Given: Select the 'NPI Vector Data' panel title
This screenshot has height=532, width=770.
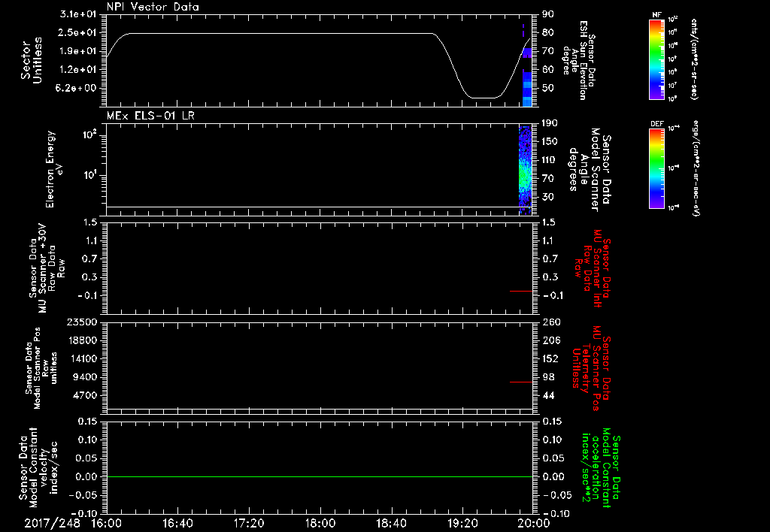Looking at the screenshot, I should click(x=153, y=7).
